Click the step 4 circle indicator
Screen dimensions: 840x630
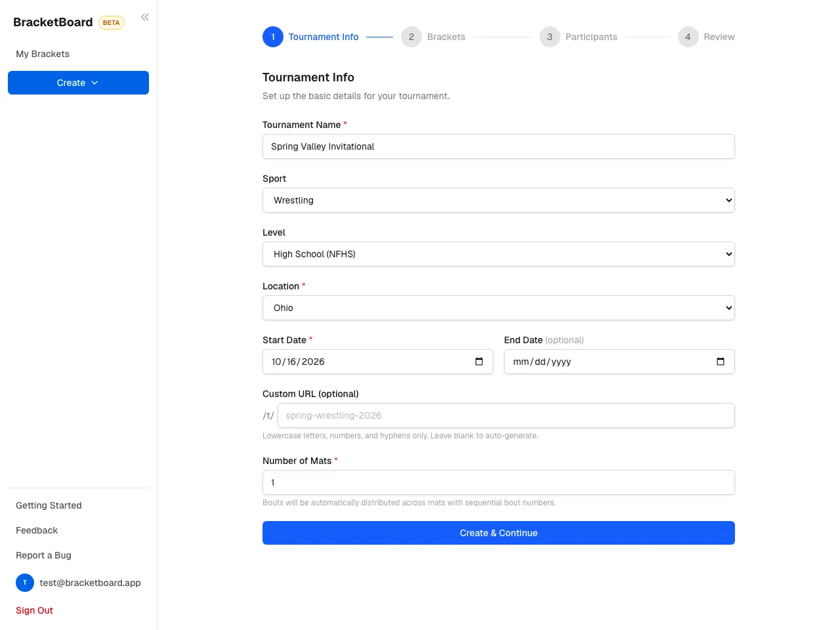pos(688,37)
